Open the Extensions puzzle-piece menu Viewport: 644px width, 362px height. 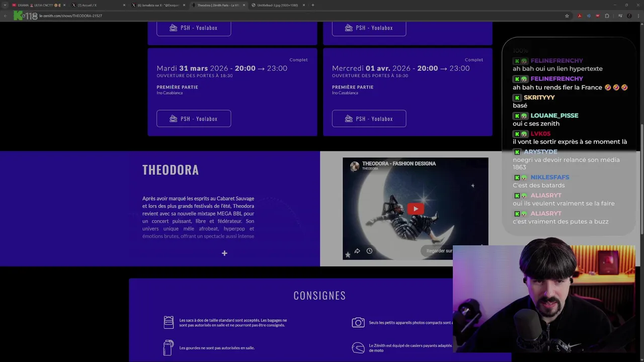tap(607, 16)
